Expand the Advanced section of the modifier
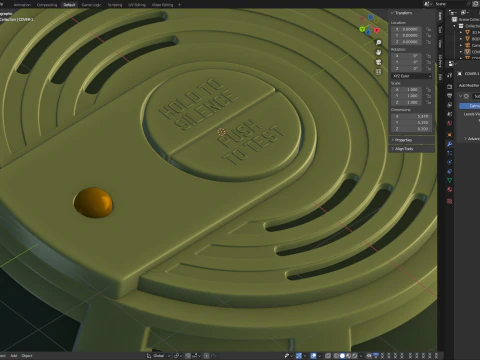The width and height of the screenshot is (480, 360). 472,138
